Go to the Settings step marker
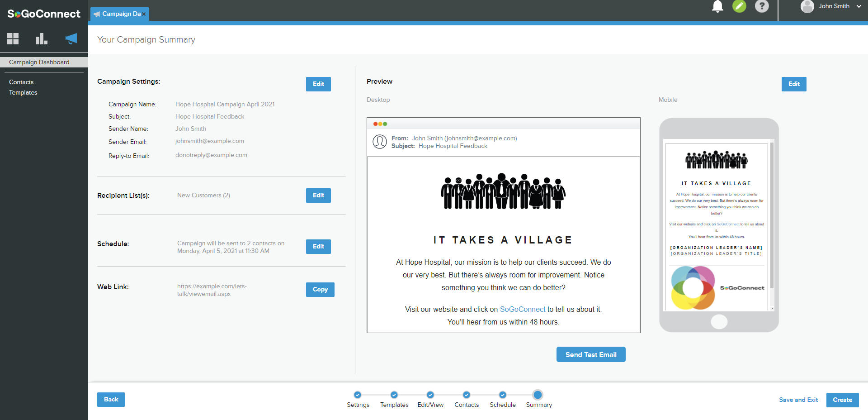 (358, 395)
